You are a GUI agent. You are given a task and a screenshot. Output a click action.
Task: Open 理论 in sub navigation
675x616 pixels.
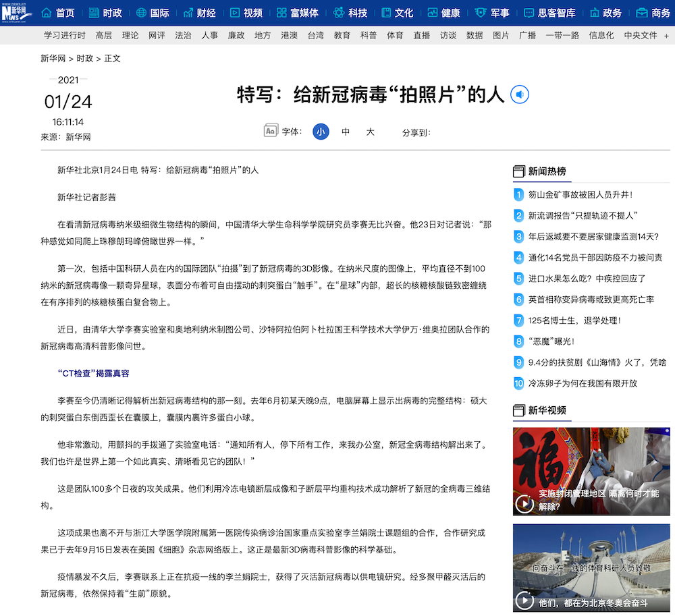(x=130, y=35)
